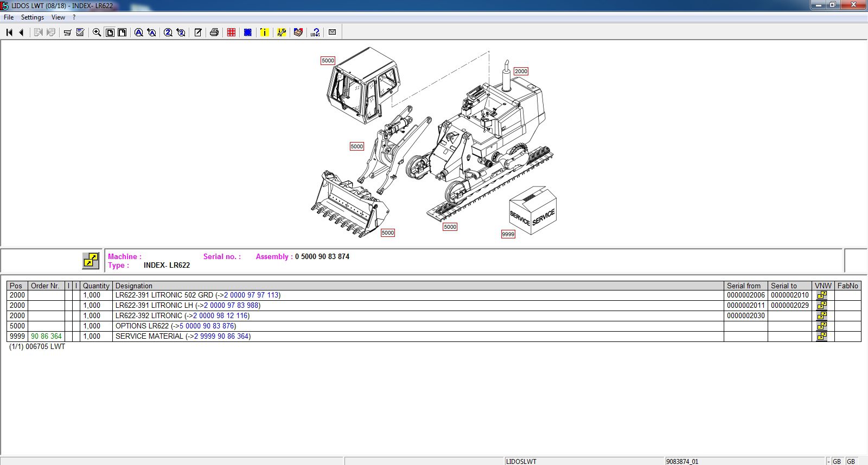
Task: Click the printer icon
Action: 214,33
